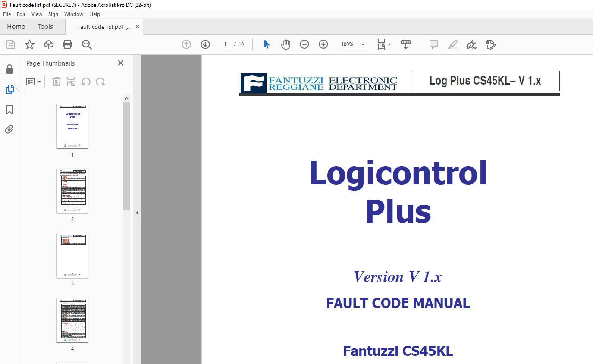This screenshot has width=593, height=364.
Task: Switch to the Tools tab
Action: [x=45, y=27]
